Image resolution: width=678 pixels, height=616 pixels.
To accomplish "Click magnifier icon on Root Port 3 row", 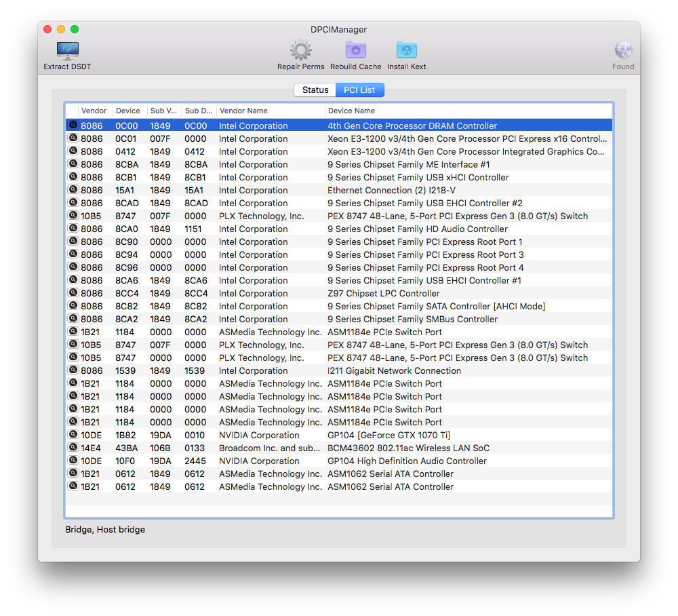I will (x=73, y=254).
